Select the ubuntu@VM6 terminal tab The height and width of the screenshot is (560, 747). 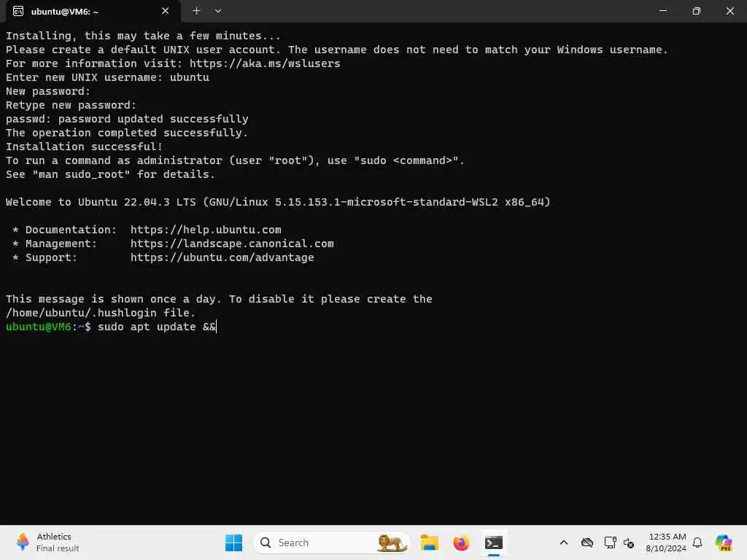[93, 11]
